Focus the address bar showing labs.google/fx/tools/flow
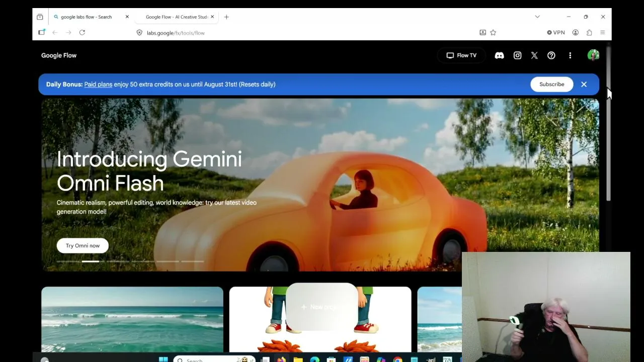The height and width of the screenshot is (362, 644). point(307,33)
